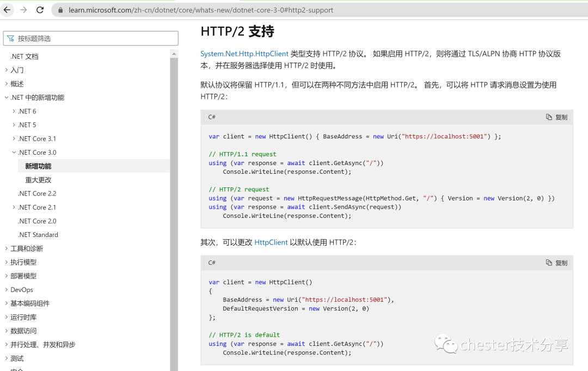Expand the 并行处理、并发和异步 section
The height and width of the screenshot is (371, 588).
click(7, 344)
